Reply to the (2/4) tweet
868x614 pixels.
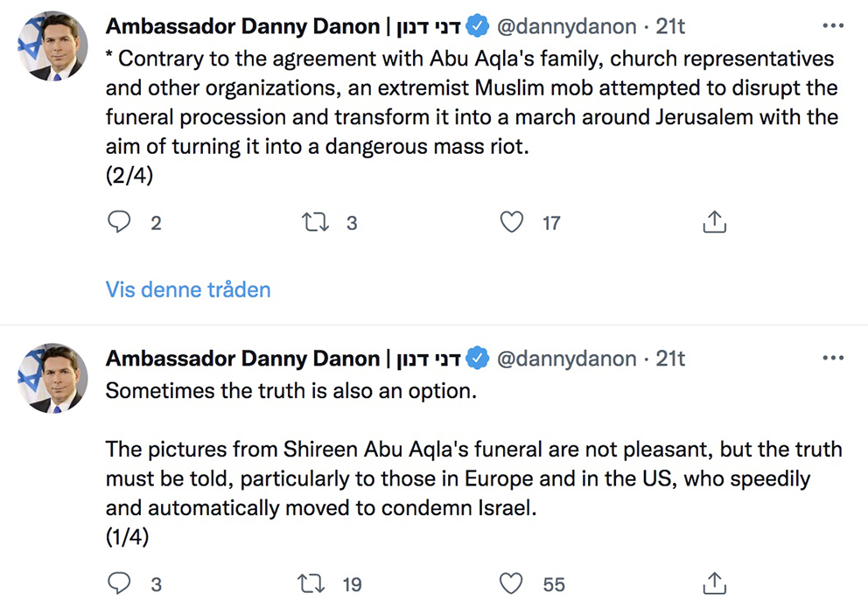point(119,223)
